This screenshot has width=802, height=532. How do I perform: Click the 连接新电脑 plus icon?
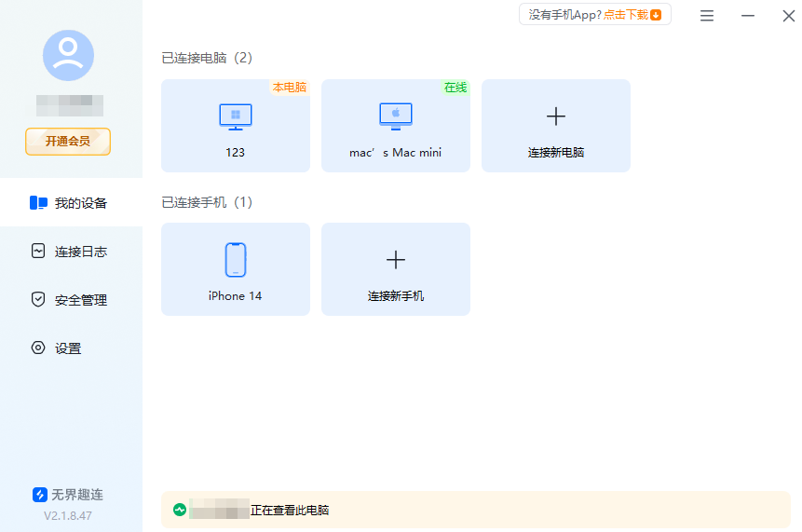[x=556, y=116]
